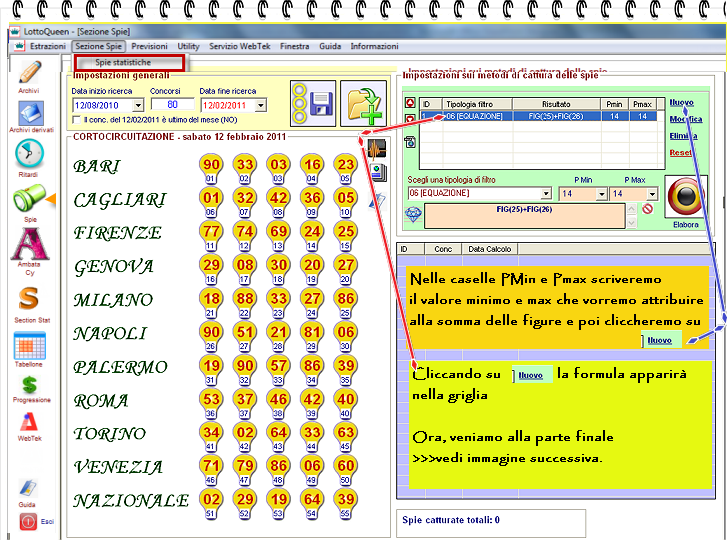Click the printer icon left of the filter grid

point(411,142)
